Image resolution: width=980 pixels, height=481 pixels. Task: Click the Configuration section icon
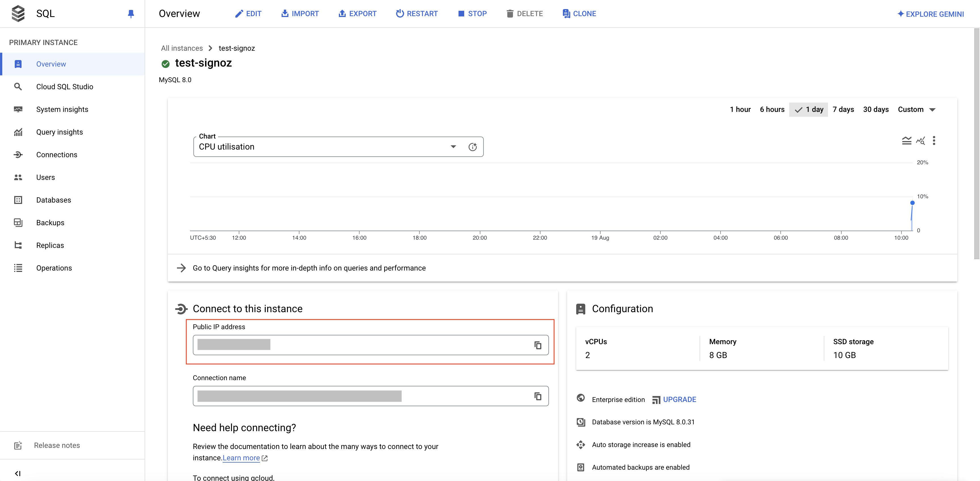(580, 309)
